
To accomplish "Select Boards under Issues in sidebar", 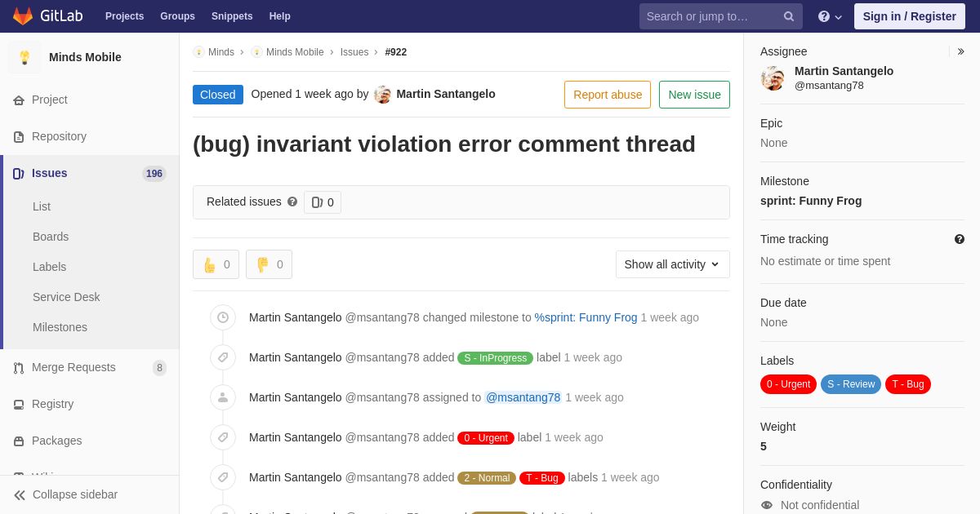I will click(x=51, y=237).
